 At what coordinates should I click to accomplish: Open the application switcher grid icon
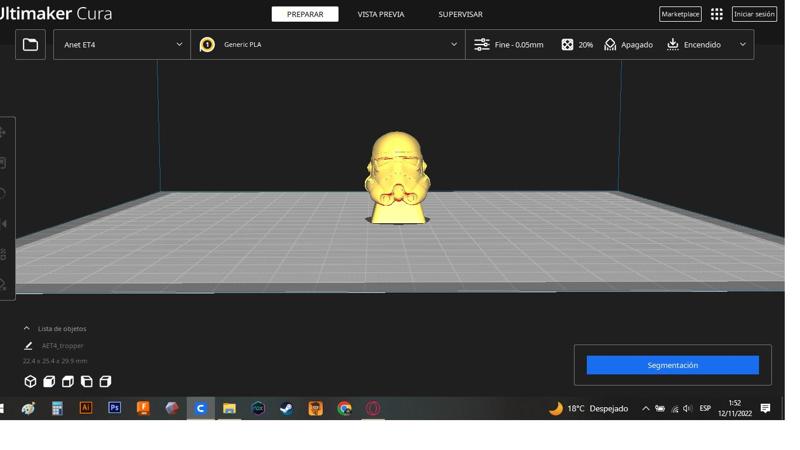[x=716, y=14]
